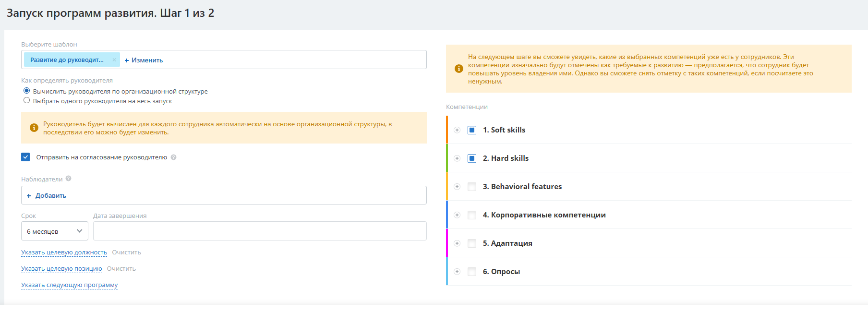Click the 6. Опросы label

point(502,272)
